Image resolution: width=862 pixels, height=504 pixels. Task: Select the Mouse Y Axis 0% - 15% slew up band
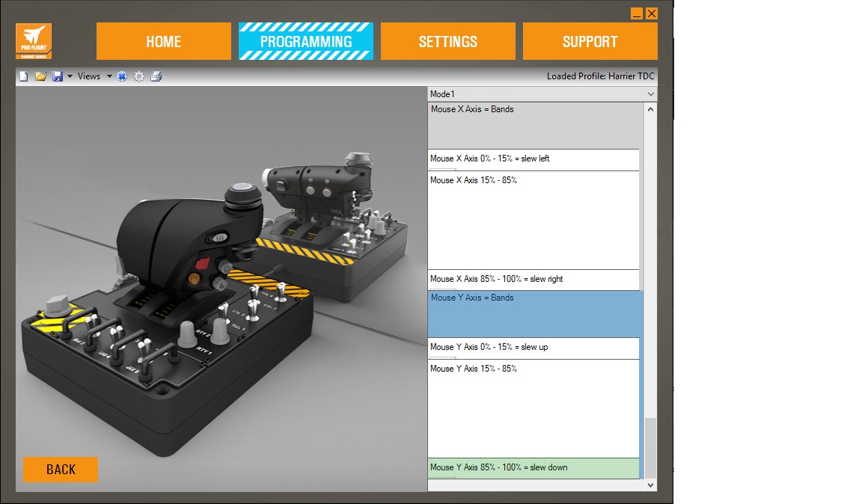(x=534, y=348)
